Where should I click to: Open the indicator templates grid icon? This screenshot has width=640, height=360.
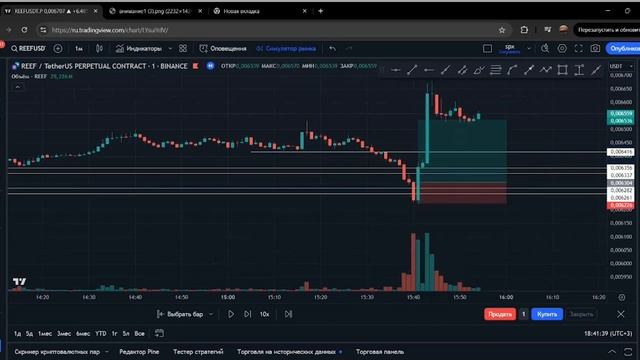coord(183,49)
